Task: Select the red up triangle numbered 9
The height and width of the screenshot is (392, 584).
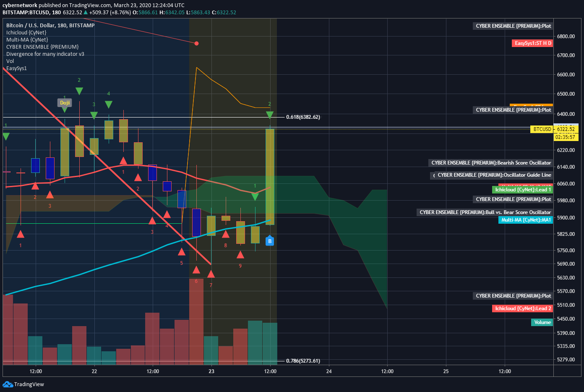Action: [x=240, y=255]
